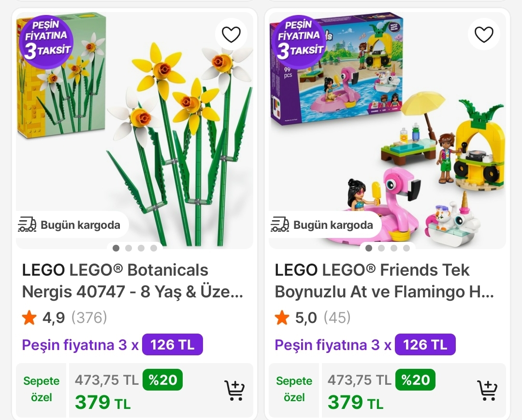Tap the orange star on Nergis rating
Screen dimensions: 522x420
coord(29,318)
